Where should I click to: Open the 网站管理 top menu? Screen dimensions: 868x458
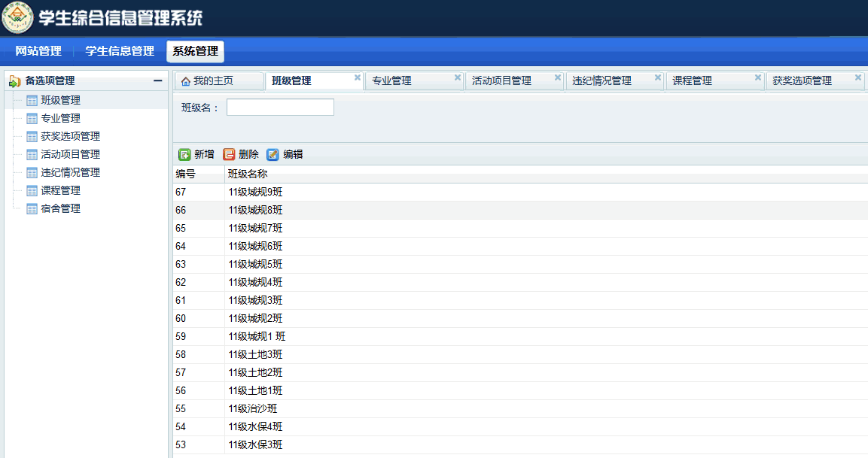click(x=38, y=51)
